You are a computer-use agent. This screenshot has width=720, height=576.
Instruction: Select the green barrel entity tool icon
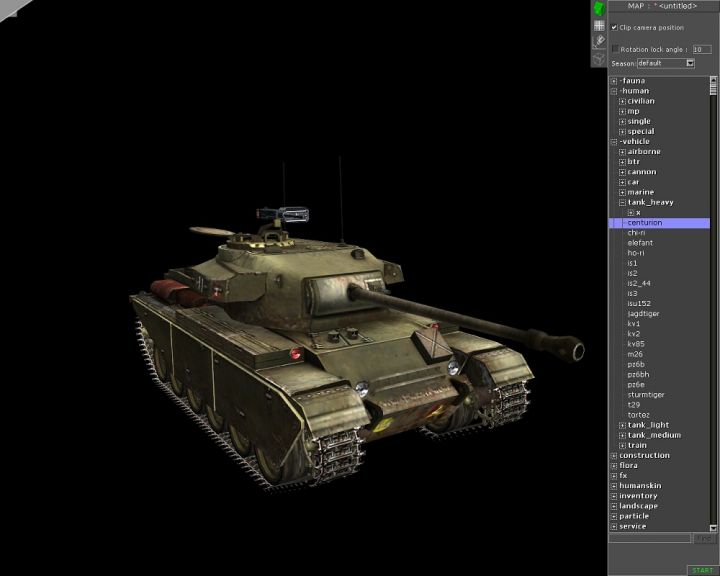tap(600, 8)
